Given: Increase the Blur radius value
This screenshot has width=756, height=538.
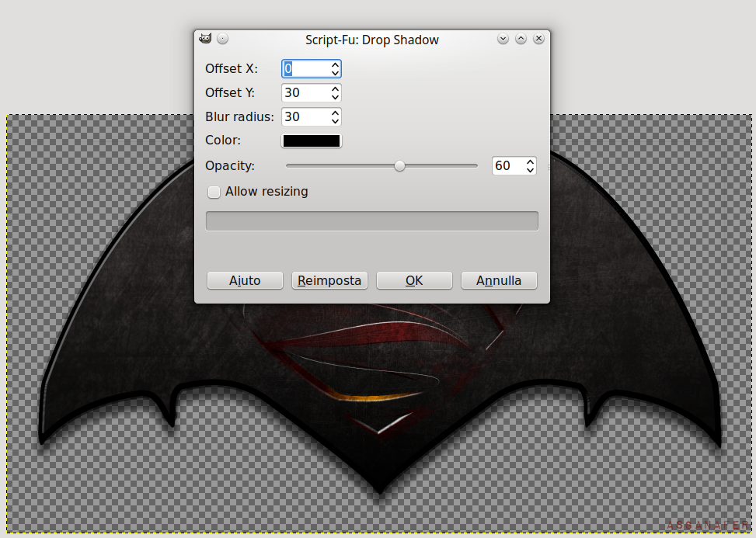Looking at the screenshot, I should point(336,113).
